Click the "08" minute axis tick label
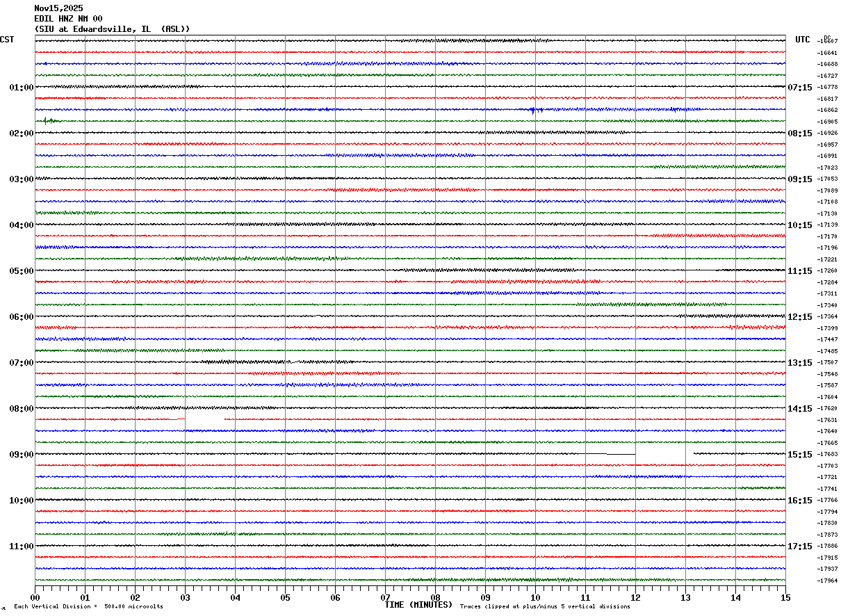Screen dimensions: 841x616 [x=435, y=597]
